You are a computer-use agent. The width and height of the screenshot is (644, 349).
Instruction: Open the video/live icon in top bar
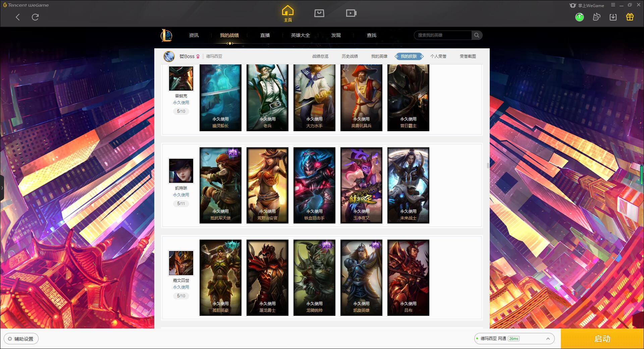click(x=351, y=13)
